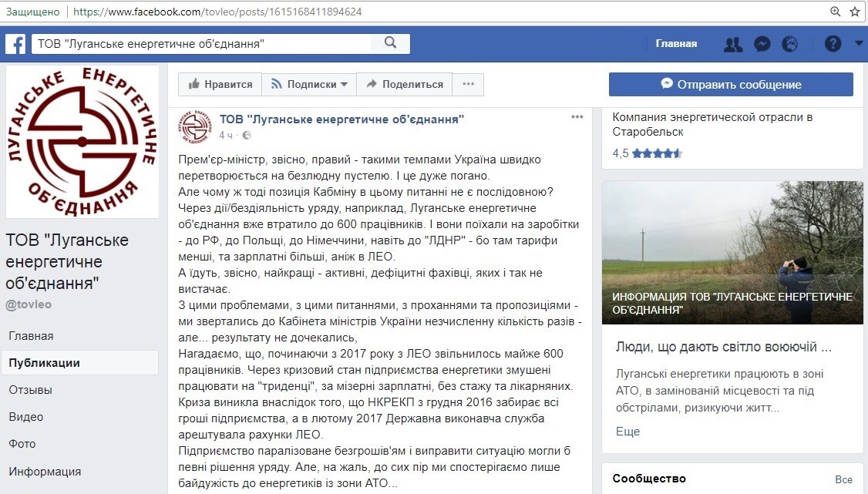
Task: Select Видео in left sidebar
Action: click(26, 416)
